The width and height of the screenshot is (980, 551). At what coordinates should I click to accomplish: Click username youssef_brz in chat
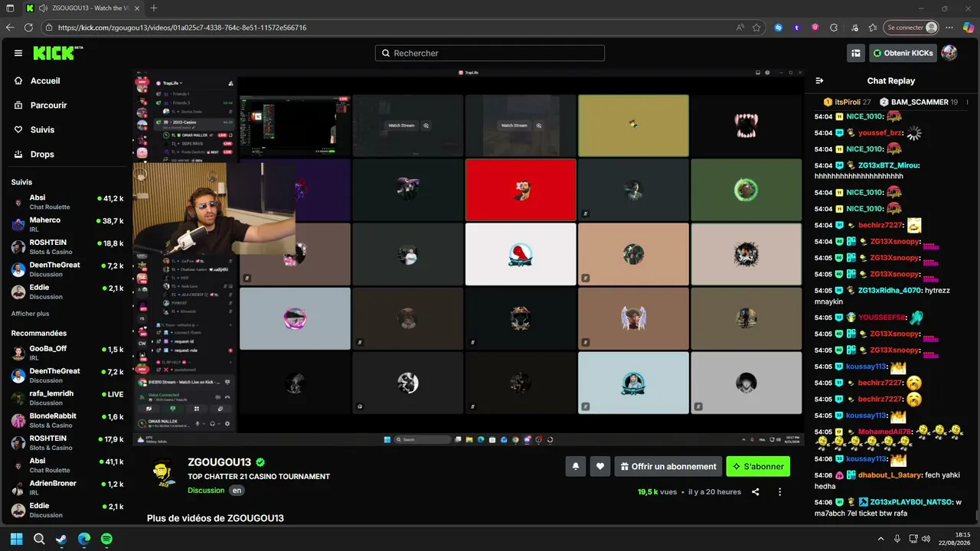(x=880, y=133)
